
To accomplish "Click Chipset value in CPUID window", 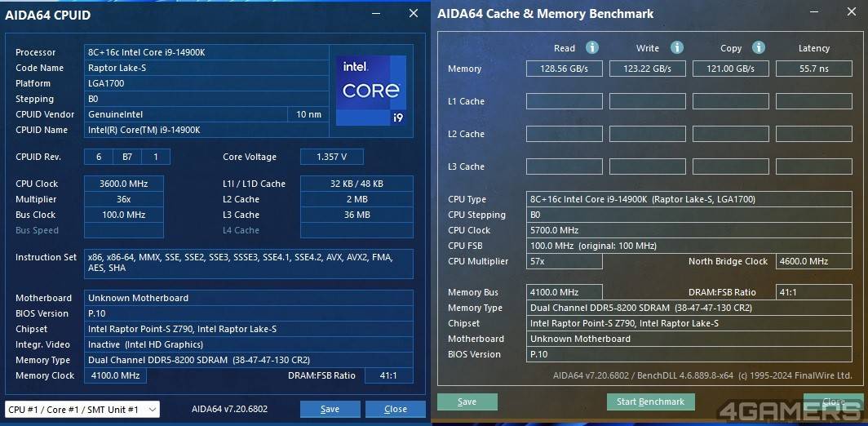I will click(x=249, y=329).
